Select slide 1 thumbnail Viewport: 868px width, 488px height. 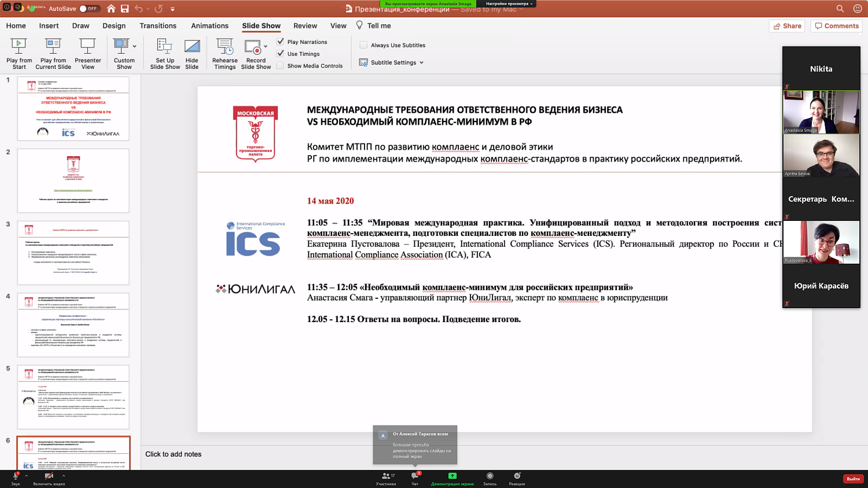tap(73, 109)
